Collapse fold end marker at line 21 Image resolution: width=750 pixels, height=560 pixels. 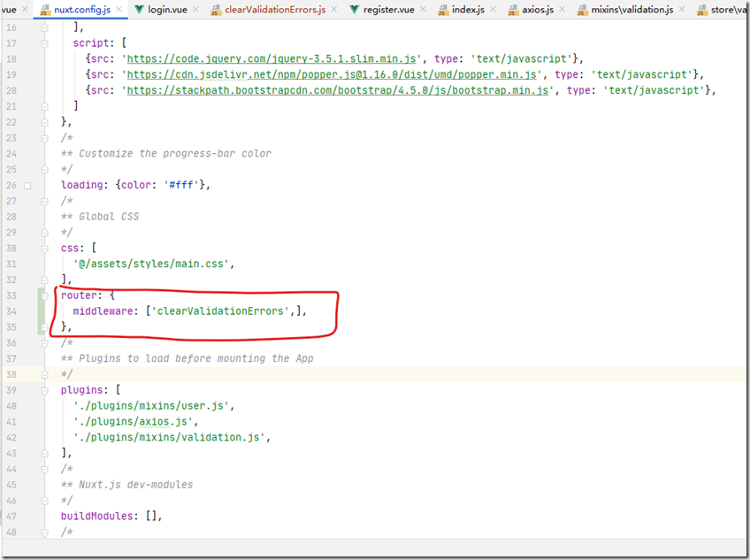44,107
